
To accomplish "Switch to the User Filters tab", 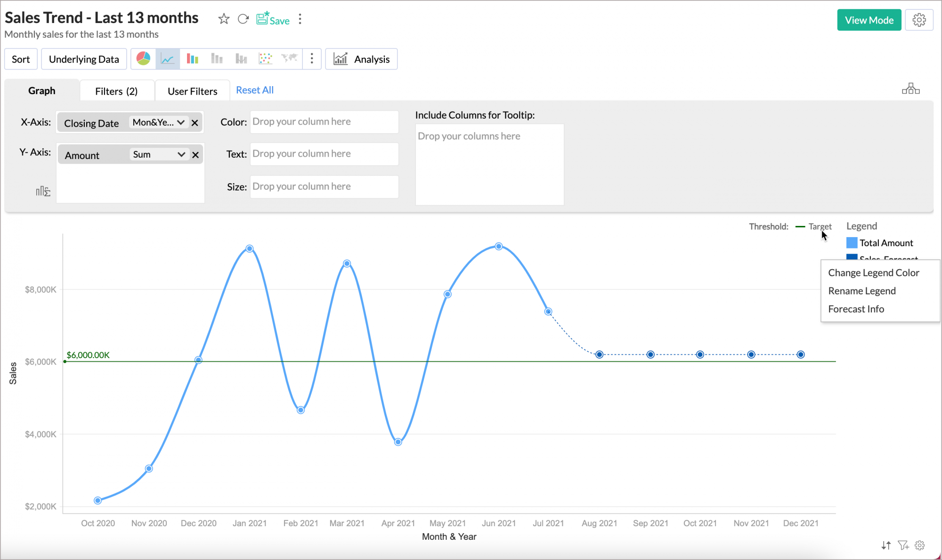I will [x=192, y=90].
